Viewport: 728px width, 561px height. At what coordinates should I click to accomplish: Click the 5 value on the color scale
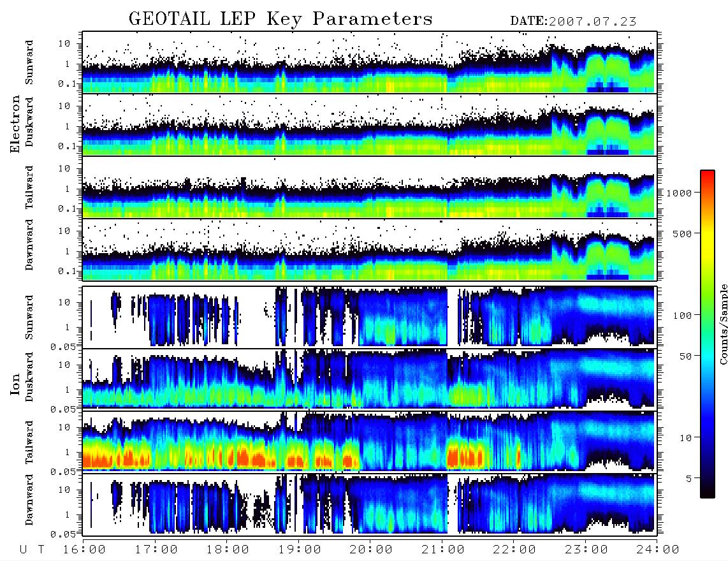(689, 478)
